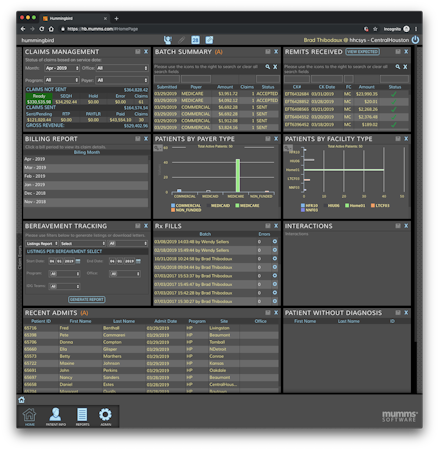Close the Claims Management panel with X
The width and height of the screenshot is (439, 450).
click(146, 52)
